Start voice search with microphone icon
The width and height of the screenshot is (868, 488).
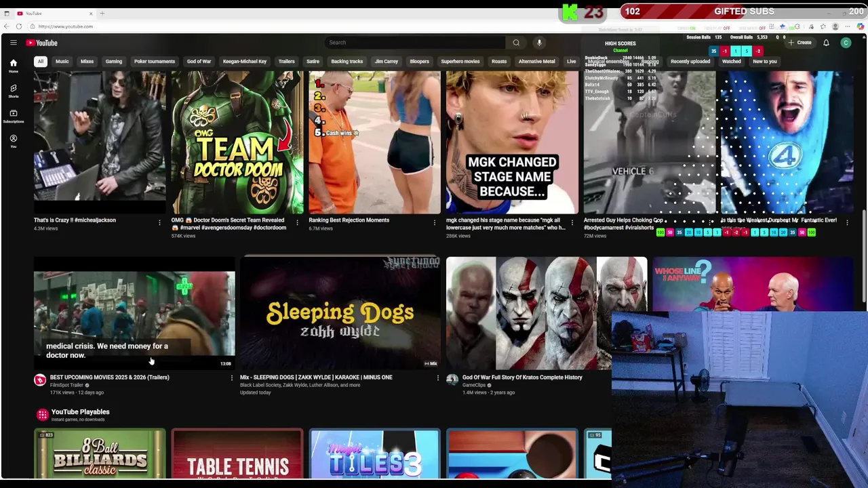[x=539, y=43]
